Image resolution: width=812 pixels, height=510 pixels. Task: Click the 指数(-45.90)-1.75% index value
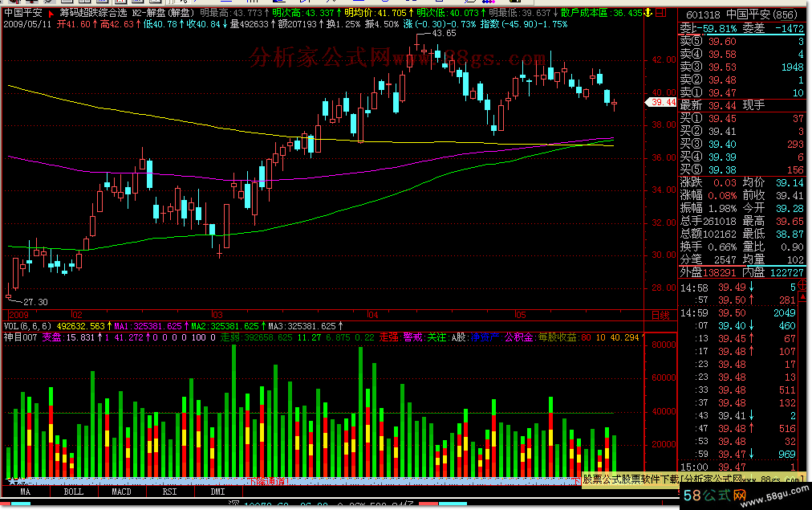pyautogui.click(x=524, y=24)
